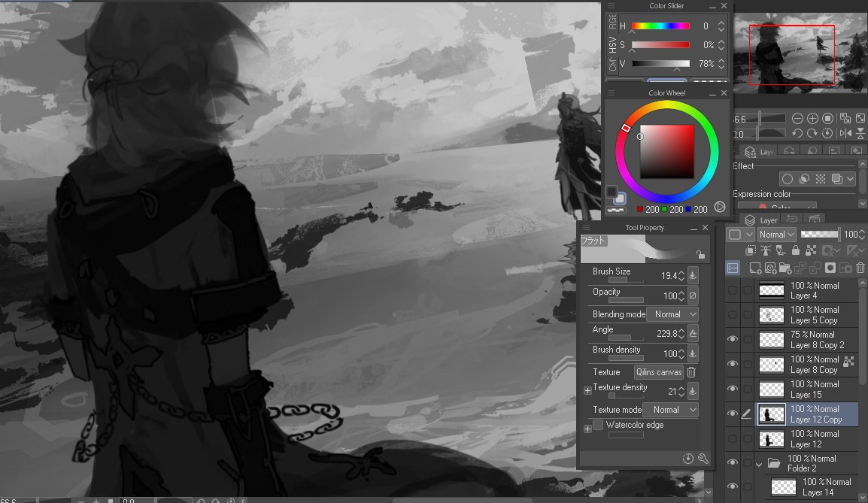Open layer blending mode Normal dropdown
The height and width of the screenshot is (503, 868).
click(777, 235)
